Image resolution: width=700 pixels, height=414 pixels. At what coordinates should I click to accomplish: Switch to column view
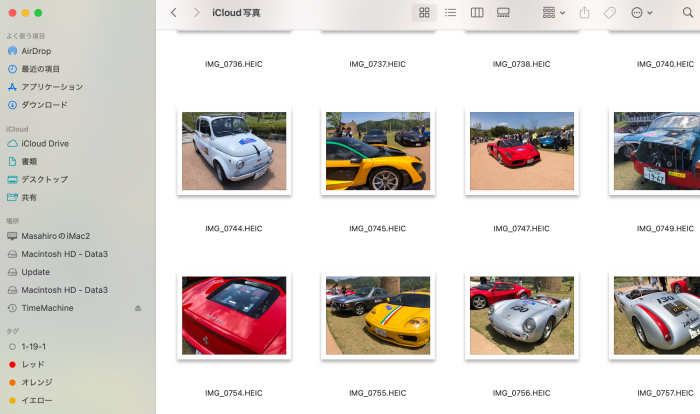tap(477, 13)
